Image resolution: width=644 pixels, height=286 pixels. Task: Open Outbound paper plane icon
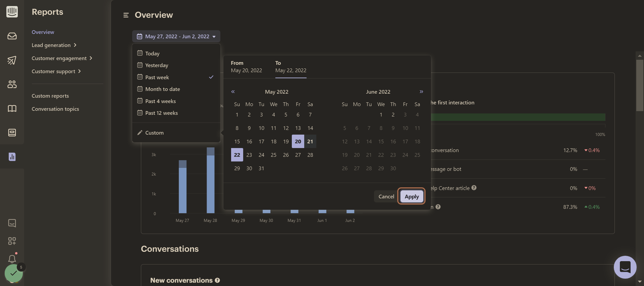[12, 60]
